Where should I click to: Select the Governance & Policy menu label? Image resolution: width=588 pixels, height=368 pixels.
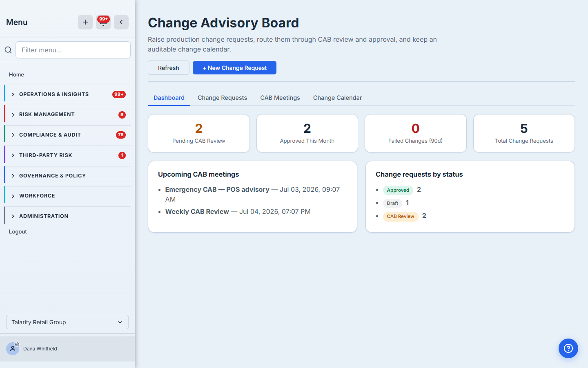coord(53,176)
